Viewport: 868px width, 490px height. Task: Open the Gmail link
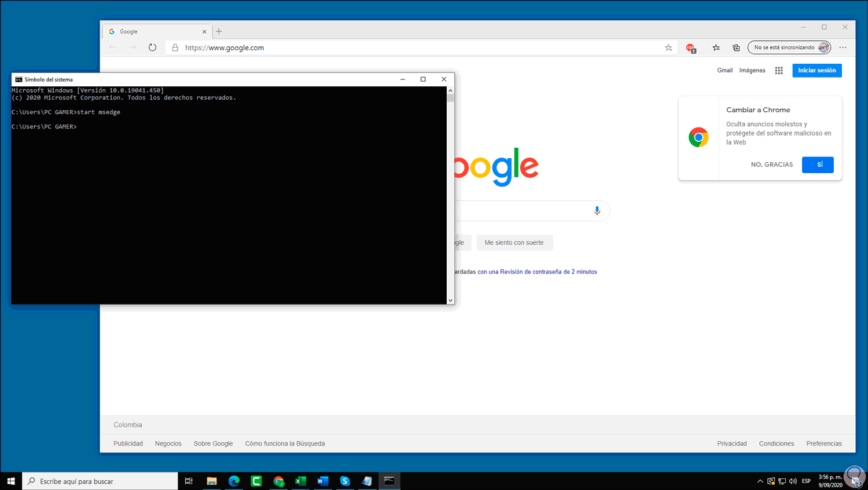724,71
